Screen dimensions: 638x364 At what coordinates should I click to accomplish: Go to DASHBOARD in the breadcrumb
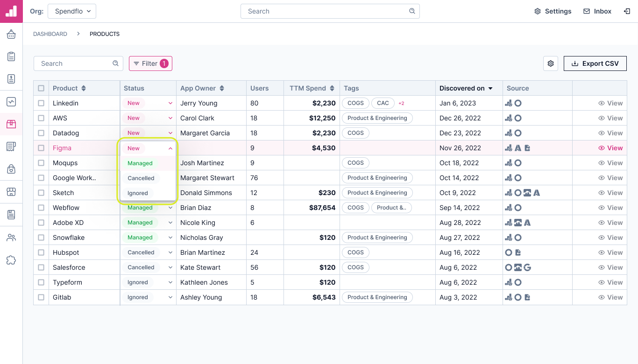coord(50,34)
